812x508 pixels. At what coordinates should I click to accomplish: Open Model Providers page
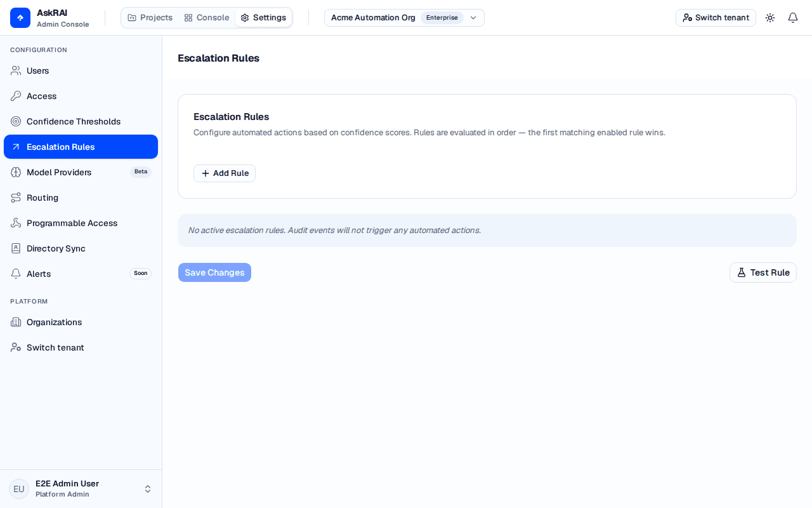(81, 172)
